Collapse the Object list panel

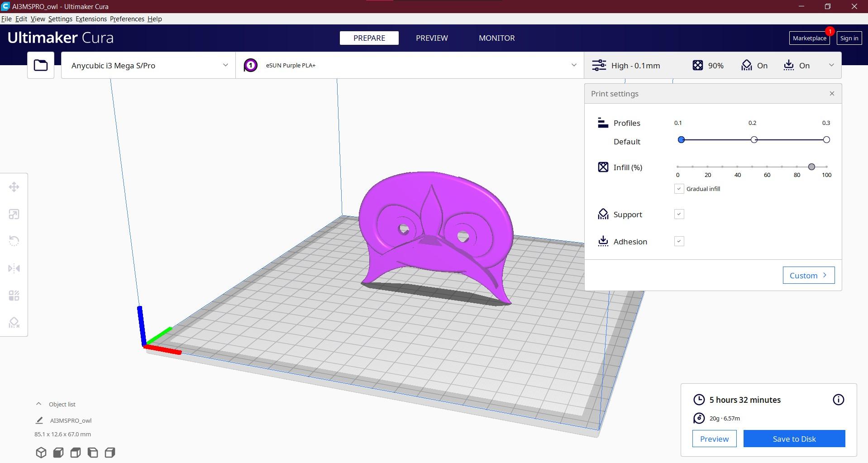point(38,404)
